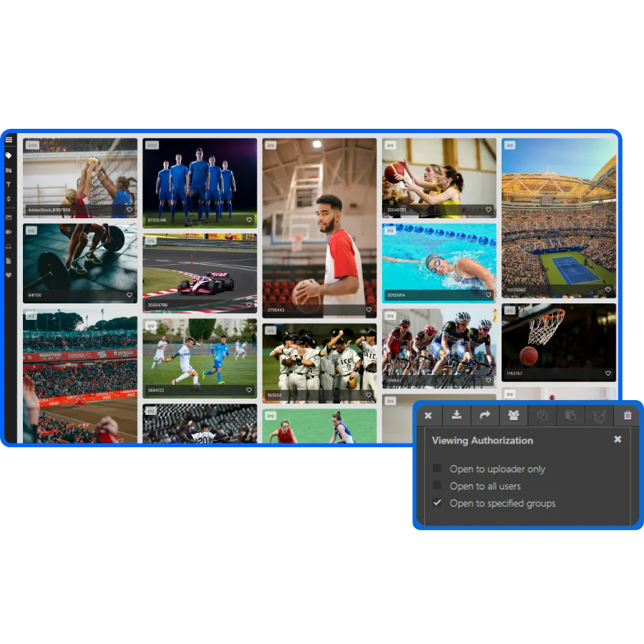Open the folder icon in the sidebar
This screenshot has height=644, width=644.
[x=9, y=170]
